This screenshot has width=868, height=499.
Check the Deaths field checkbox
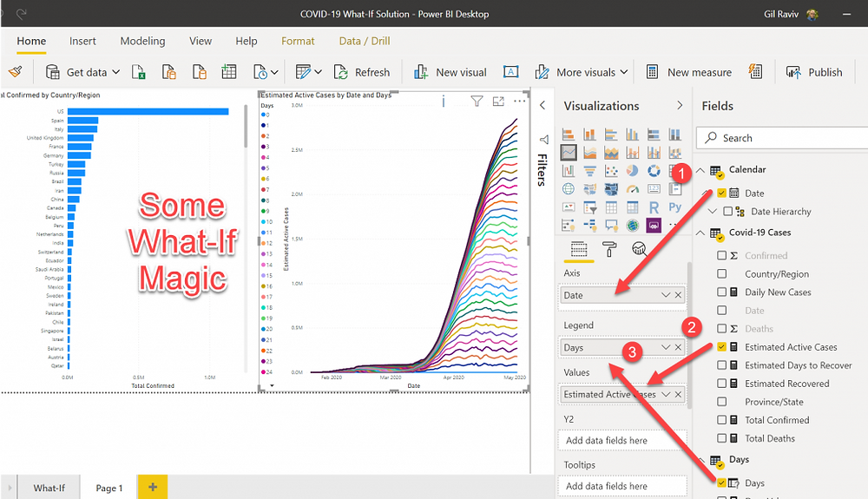[x=722, y=329]
